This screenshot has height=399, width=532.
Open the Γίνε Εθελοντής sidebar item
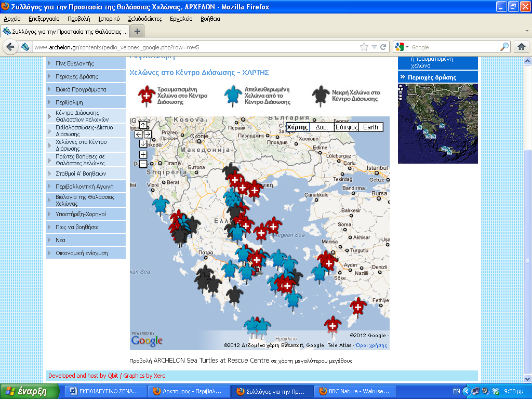[x=86, y=63]
